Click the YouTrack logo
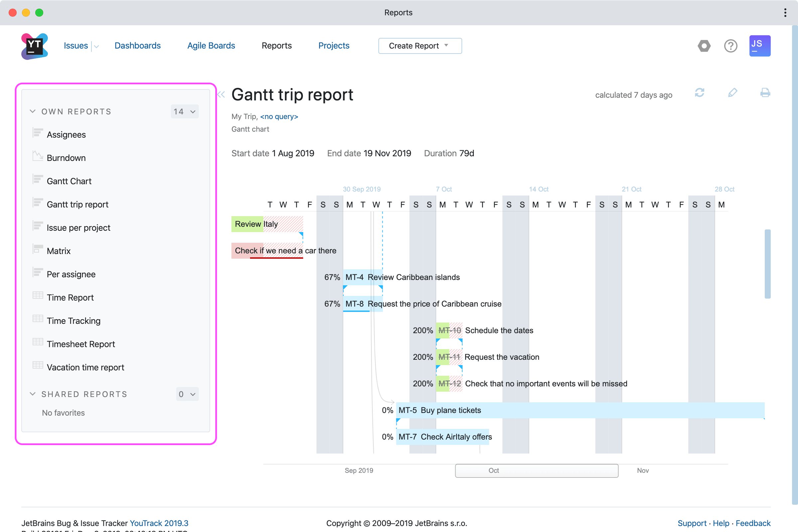Image resolution: width=798 pixels, height=532 pixels. [x=34, y=46]
